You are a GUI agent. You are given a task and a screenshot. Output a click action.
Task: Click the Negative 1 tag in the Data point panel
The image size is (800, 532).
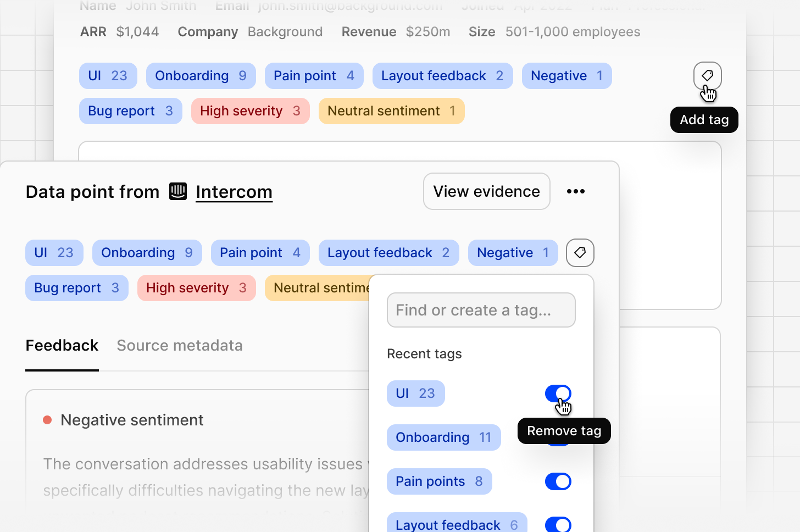pyautogui.click(x=513, y=253)
